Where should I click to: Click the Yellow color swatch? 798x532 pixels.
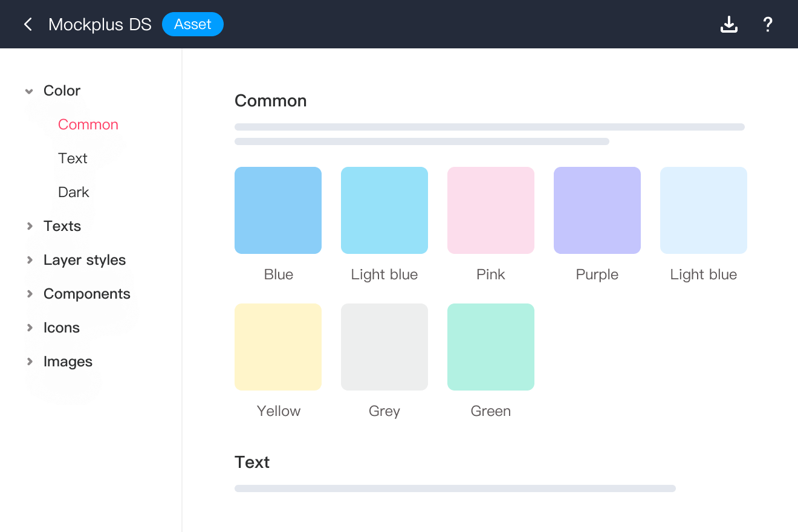(278, 347)
